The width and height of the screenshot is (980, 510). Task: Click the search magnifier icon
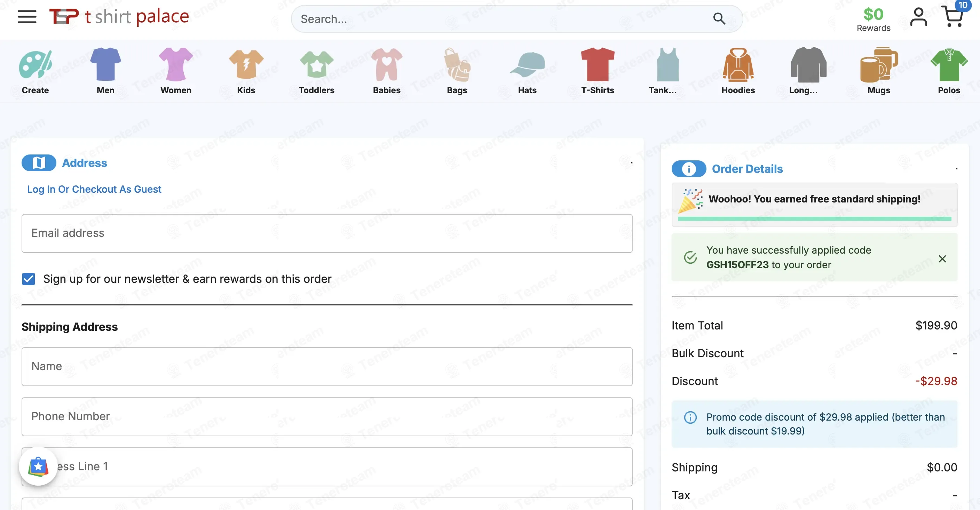[x=719, y=19]
